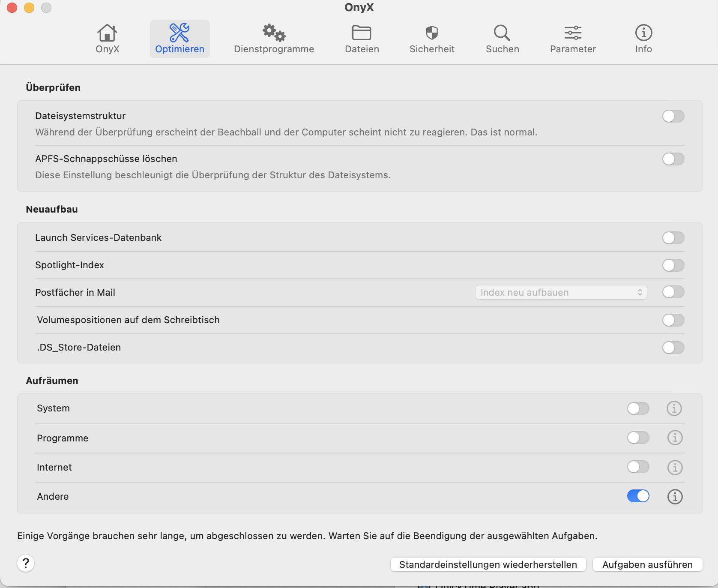Switch to the Dateien folder icon
Viewport: 718px width, 588px height.
[362, 33]
